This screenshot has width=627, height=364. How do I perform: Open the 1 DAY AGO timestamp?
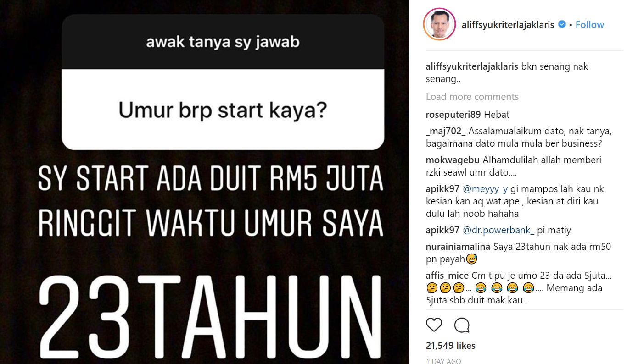pyautogui.click(x=443, y=361)
